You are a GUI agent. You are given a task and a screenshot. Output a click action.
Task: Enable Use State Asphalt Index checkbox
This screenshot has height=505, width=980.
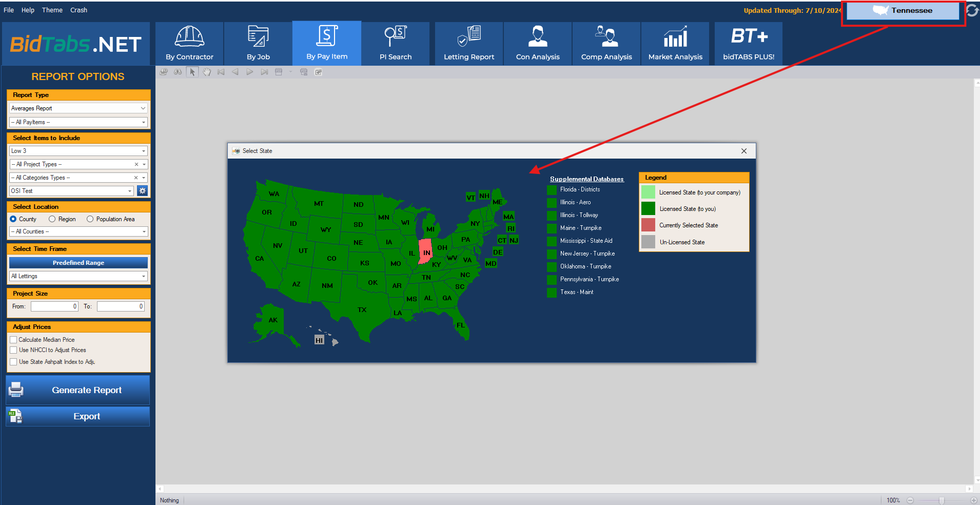coord(14,362)
